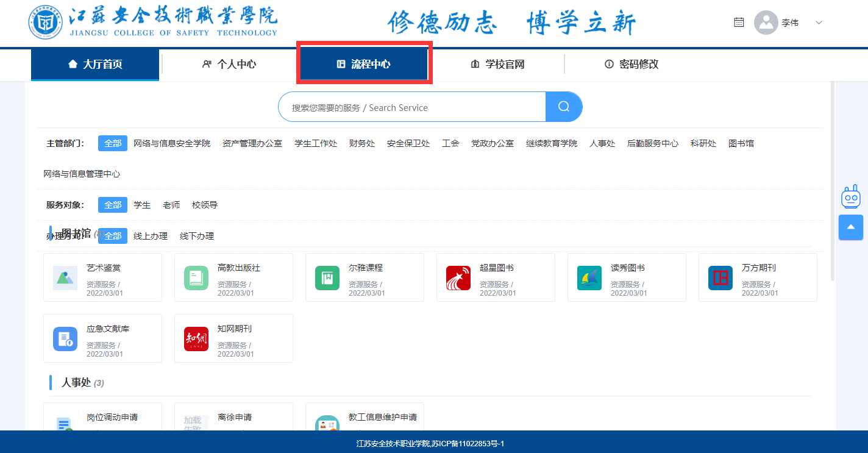Open the 万方期刊 service icon
Viewport: 868px width, 453px height.
click(x=720, y=278)
